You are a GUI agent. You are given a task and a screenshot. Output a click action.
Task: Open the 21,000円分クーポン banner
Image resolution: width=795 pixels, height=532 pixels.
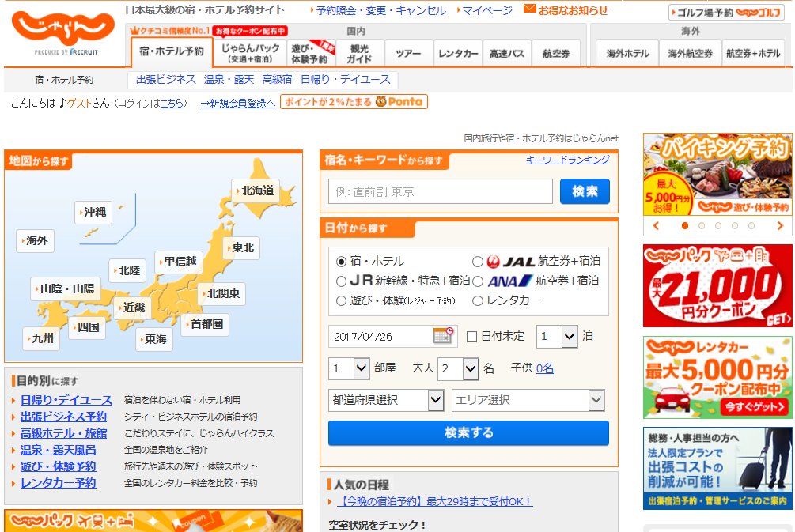click(717, 285)
